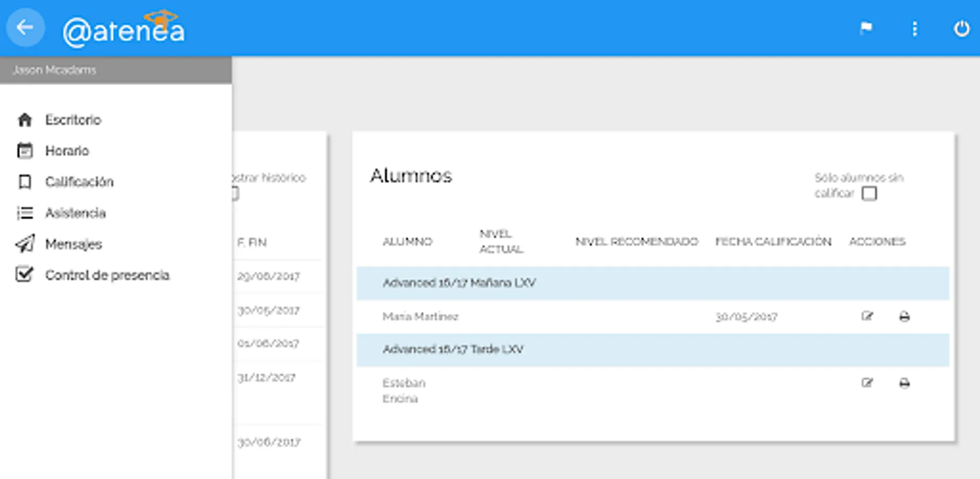Click student name Esteban Encina
Image resolution: width=980 pixels, height=479 pixels.
(404, 391)
